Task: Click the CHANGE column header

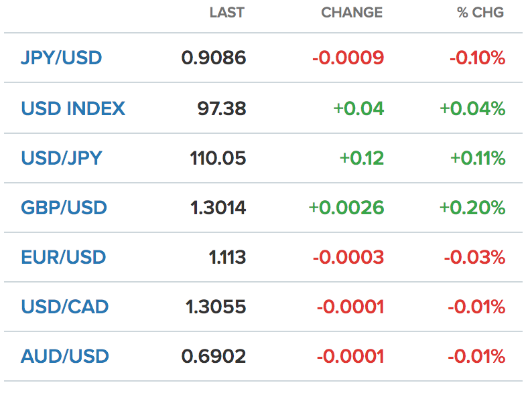Action: click(352, 13)
